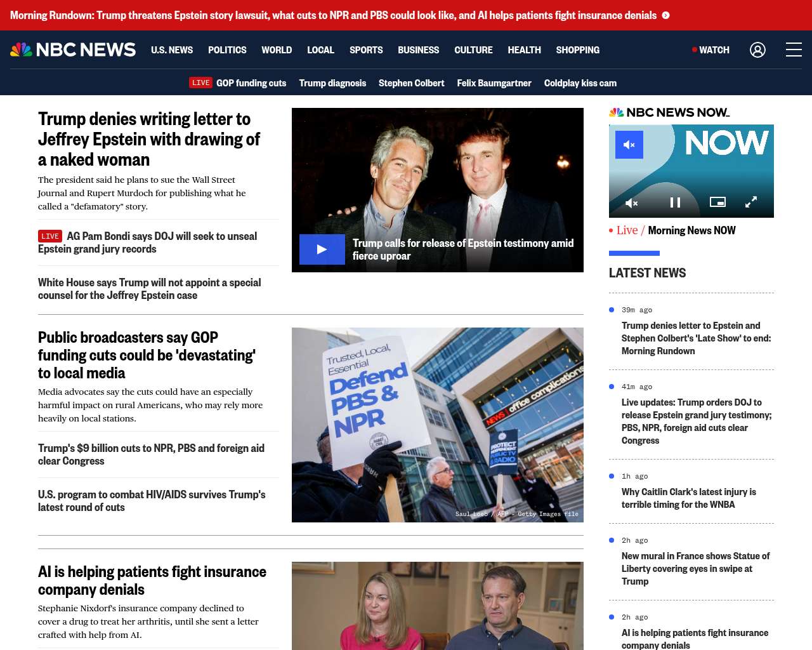Go to the Shopping section

tap(577, 50)
